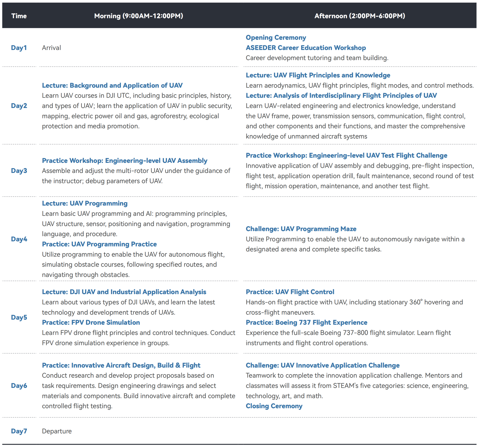Image resolution: width=478 pixels, height=448 pixels.
Task: Click the Opening Ceremony heading
Action: point(276,38)
